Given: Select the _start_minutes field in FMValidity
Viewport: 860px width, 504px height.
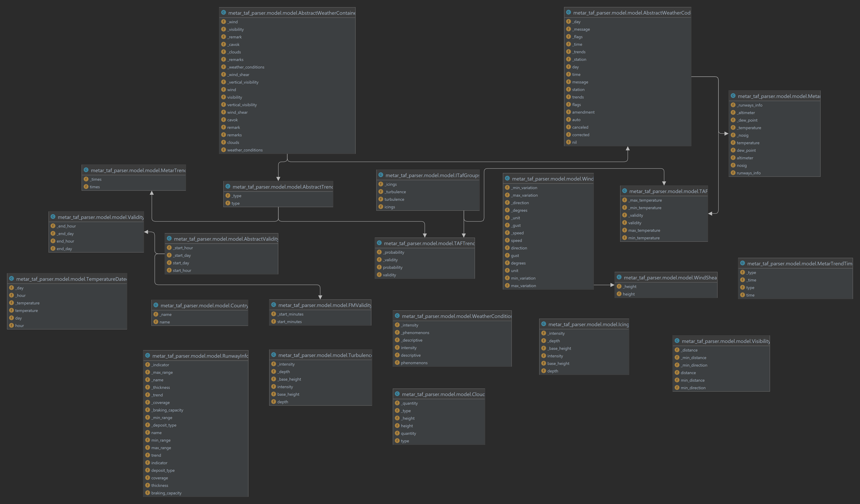Looking at the screenshot, I should click(290, 314).
